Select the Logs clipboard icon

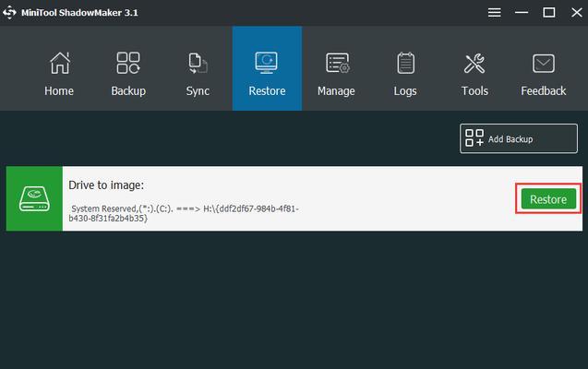(405, 63)
